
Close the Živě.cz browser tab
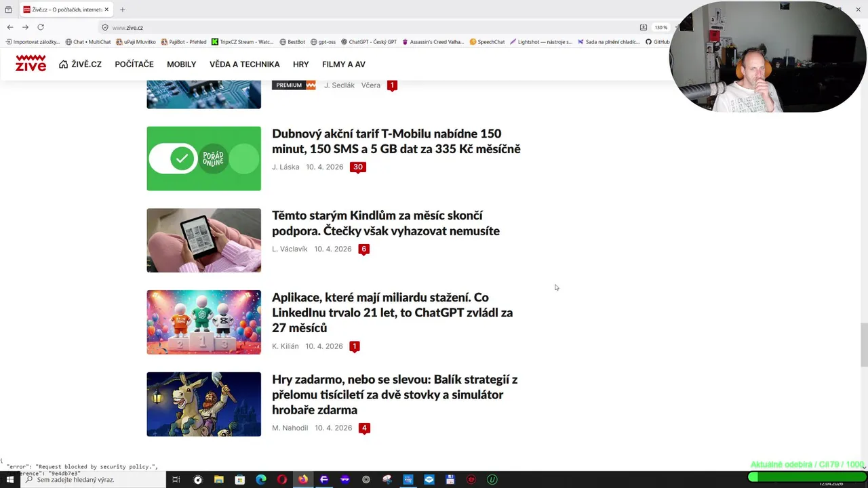tap(106, 9)
